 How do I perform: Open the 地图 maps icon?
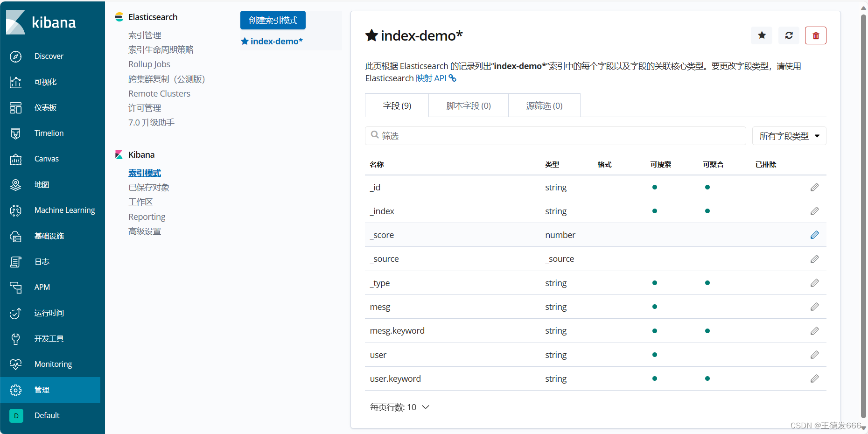[15, 185]
